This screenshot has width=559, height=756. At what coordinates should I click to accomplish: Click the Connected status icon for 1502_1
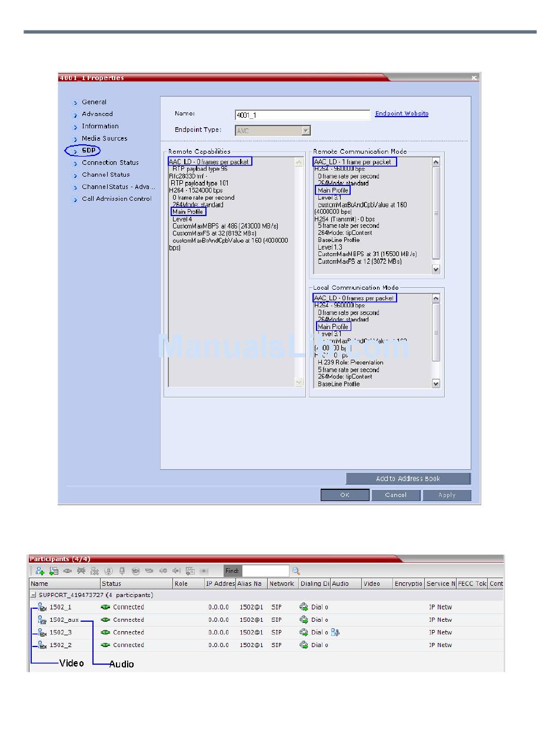tap(106, 607)
